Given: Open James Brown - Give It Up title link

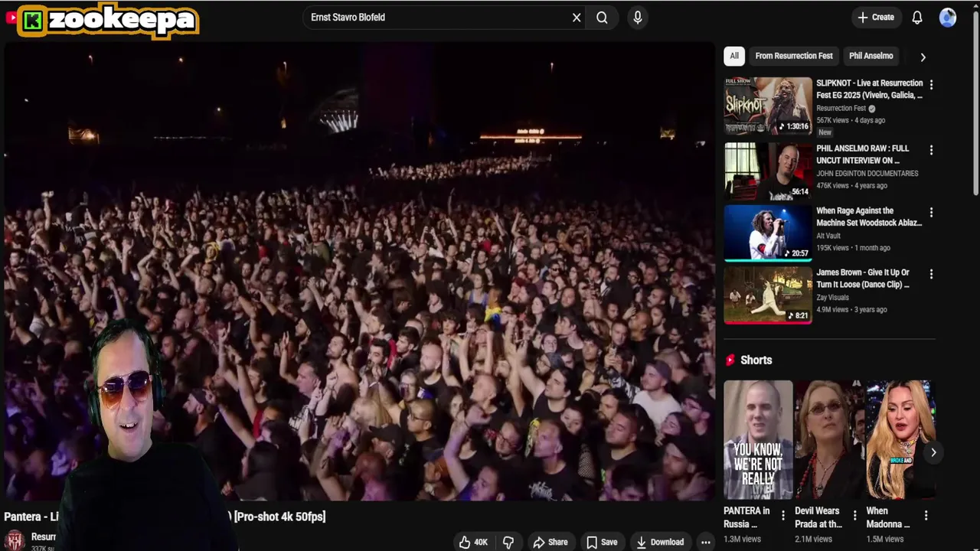Looking at the screenshot, I should point(863,278).
